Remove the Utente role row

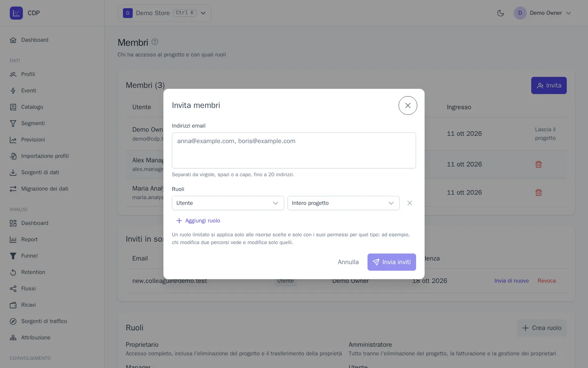point(410,203)
